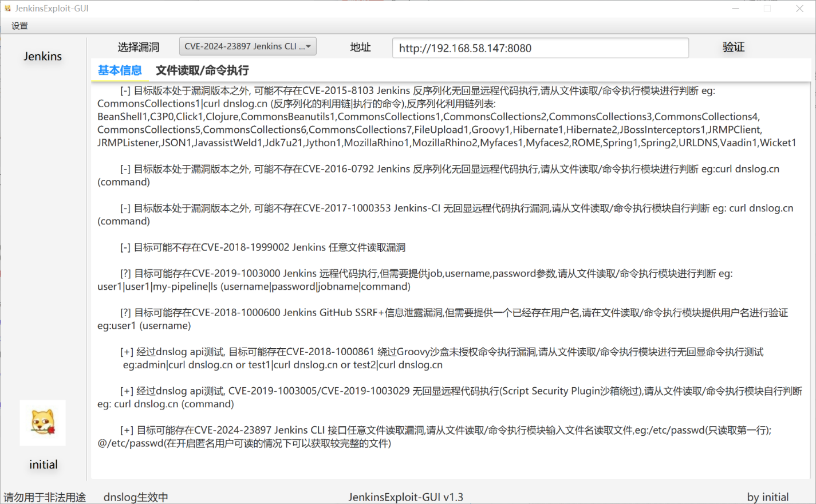816x504 pixels.
Task: Click the gadget list line starting with BeanShell1
Action: [428, 116]
